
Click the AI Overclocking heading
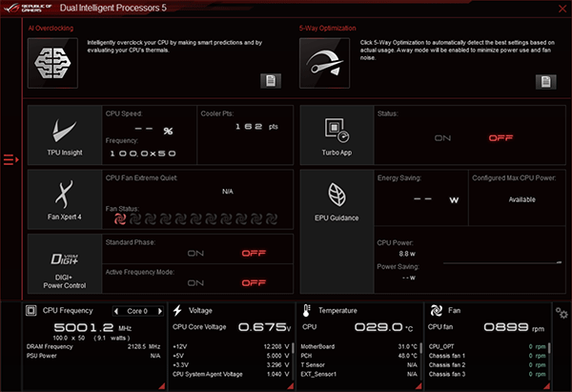[51, 28]
